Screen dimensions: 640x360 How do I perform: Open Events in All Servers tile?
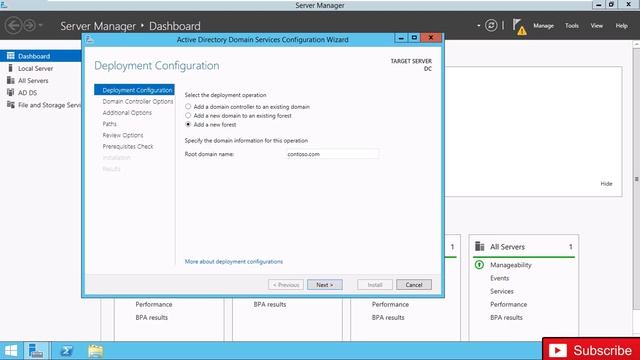tap(500, 278)
